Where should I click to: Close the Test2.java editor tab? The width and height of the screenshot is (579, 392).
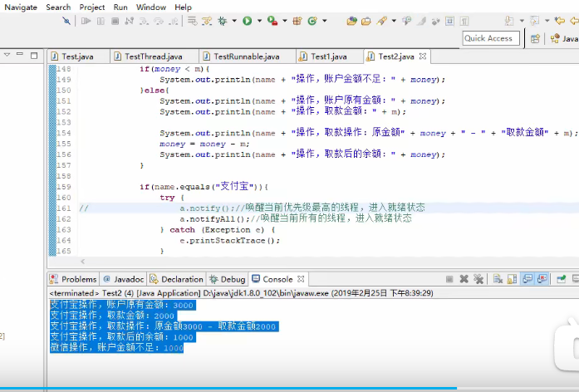[x=423, y=56]
